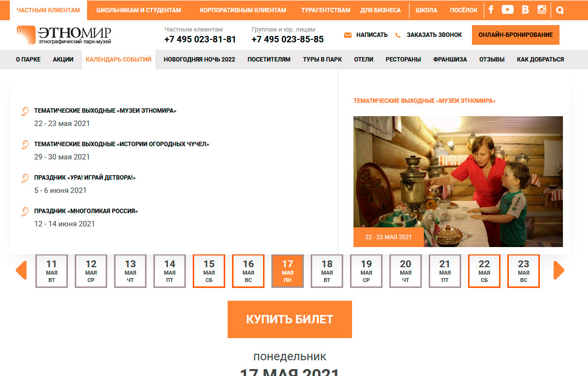
Task: Open the YouTube channel icon
Action: click(x=507, y=9)
